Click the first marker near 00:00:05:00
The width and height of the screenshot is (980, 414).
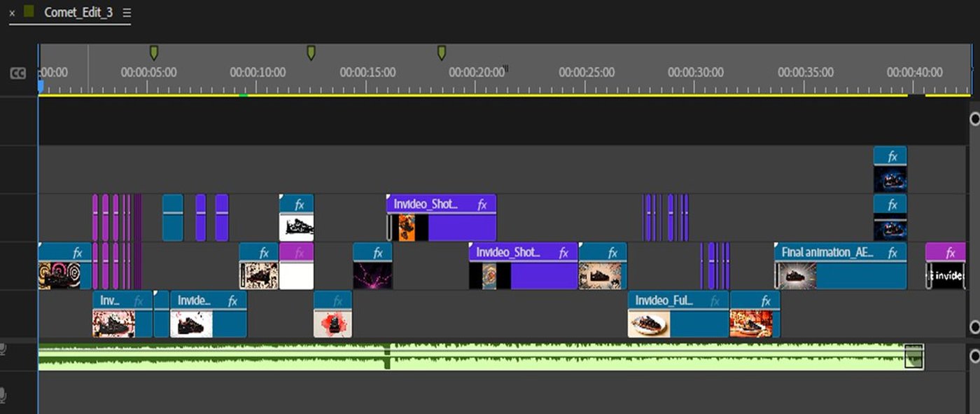154,53
